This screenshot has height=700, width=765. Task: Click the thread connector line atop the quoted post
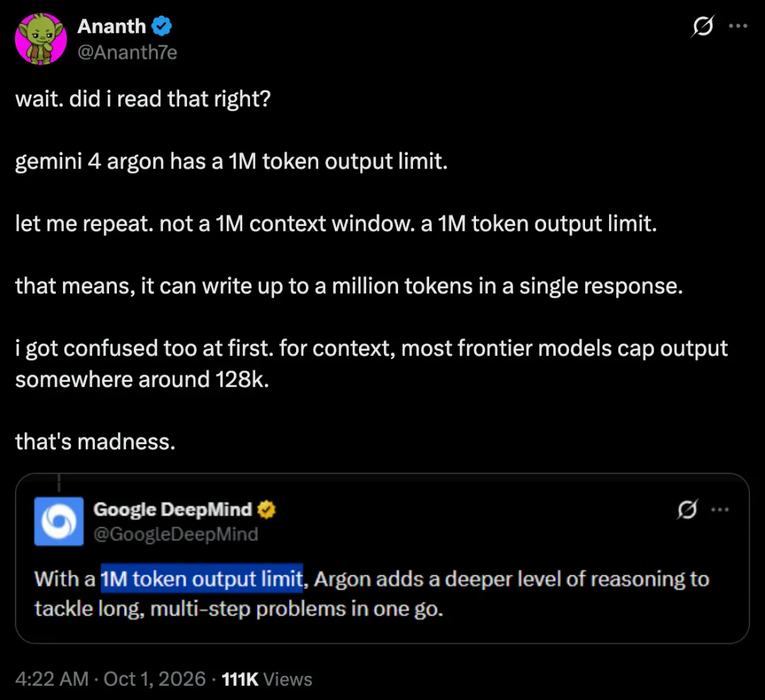pos(59,482)
